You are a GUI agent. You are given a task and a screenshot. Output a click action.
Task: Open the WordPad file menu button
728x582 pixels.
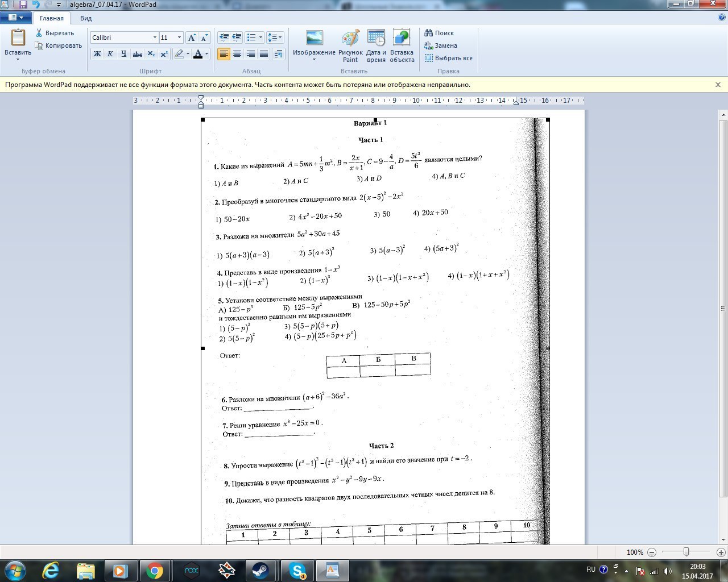pos(16,18)
